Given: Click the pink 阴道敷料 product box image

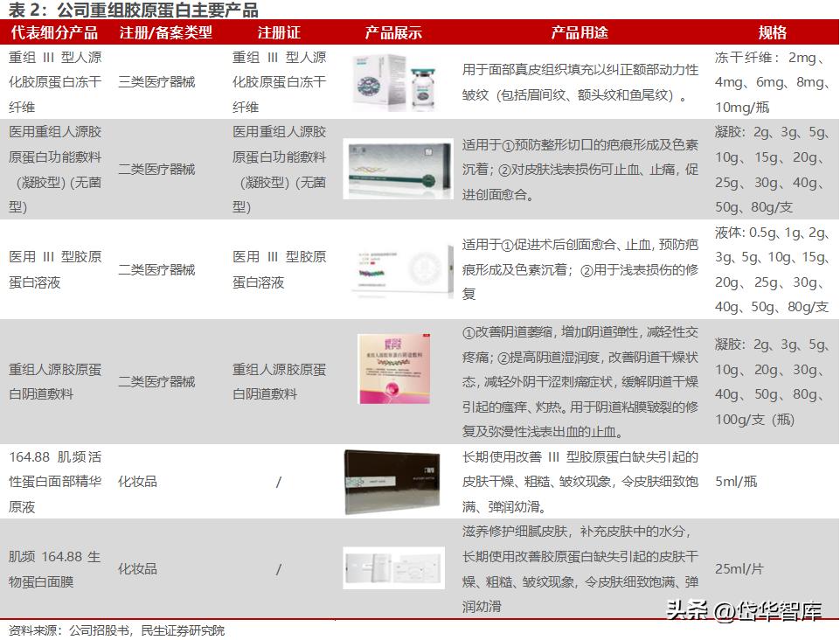Looking at the screenshot, I should [392, 368].
